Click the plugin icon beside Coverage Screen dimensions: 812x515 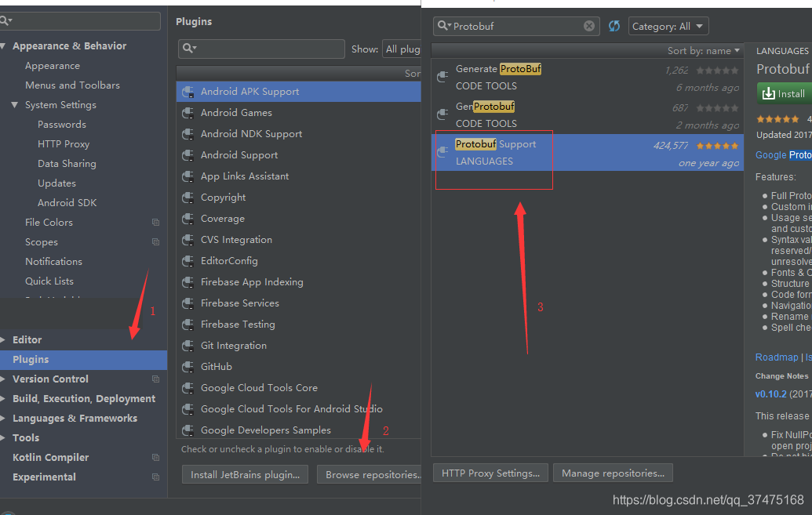(188, 219)
